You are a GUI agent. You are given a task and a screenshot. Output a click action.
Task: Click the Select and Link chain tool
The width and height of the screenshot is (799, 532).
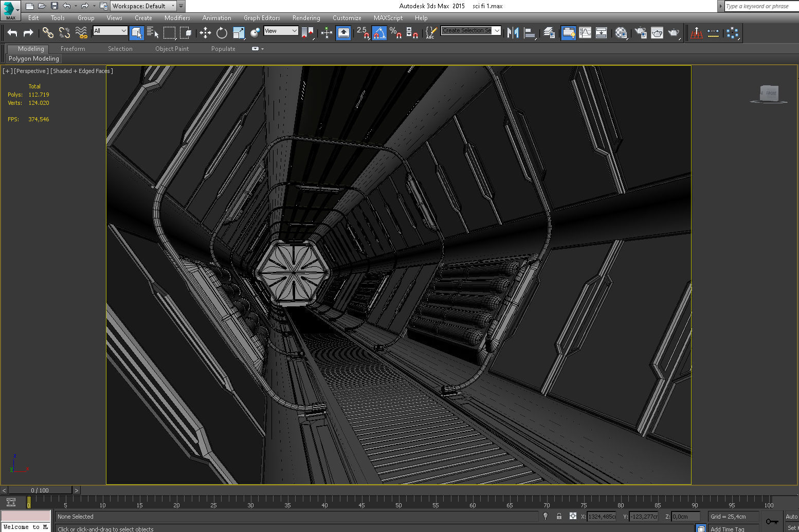pos(48,33)
